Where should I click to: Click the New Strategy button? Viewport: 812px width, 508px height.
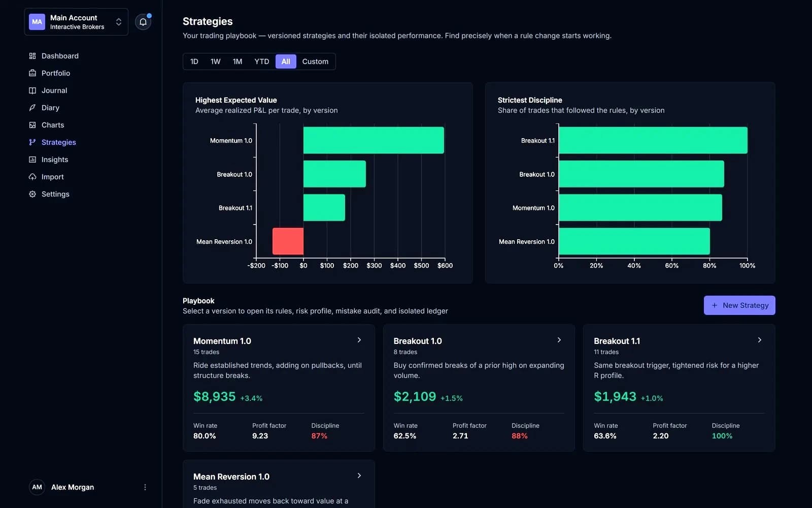[739, 305]
